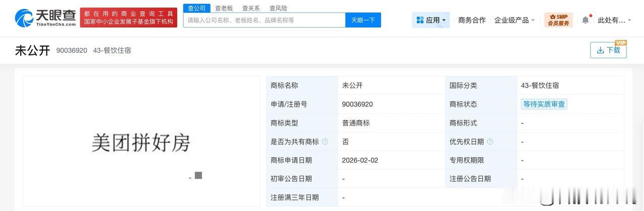Click the red 国家中小企业发展子基金 banner
Screen dimensions: 644x211
[x=128, y=18]
